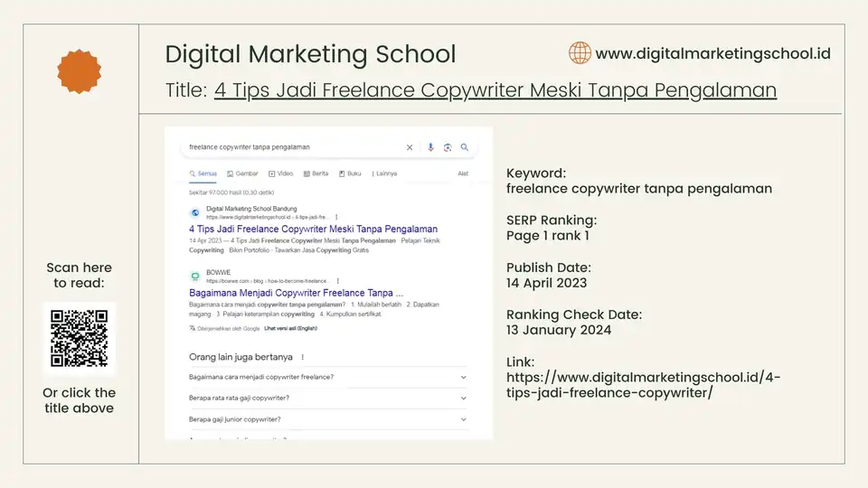
Task: Open the Lainnya more menu
Action: click(x=384, y=174)
